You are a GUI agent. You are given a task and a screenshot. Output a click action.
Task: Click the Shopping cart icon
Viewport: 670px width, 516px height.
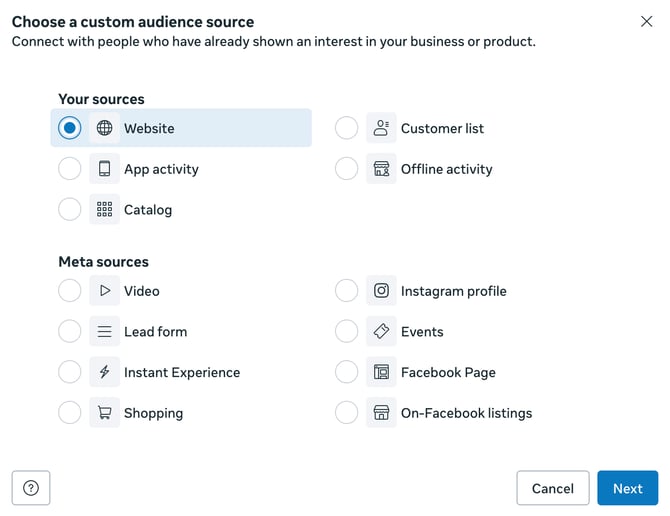104,413
